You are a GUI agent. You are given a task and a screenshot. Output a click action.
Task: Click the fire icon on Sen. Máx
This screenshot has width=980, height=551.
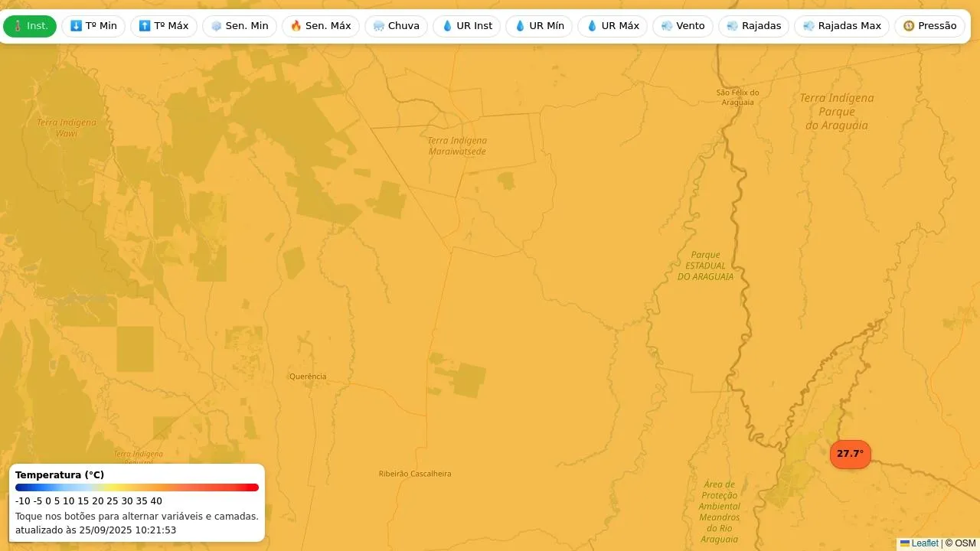click(296, 26)
